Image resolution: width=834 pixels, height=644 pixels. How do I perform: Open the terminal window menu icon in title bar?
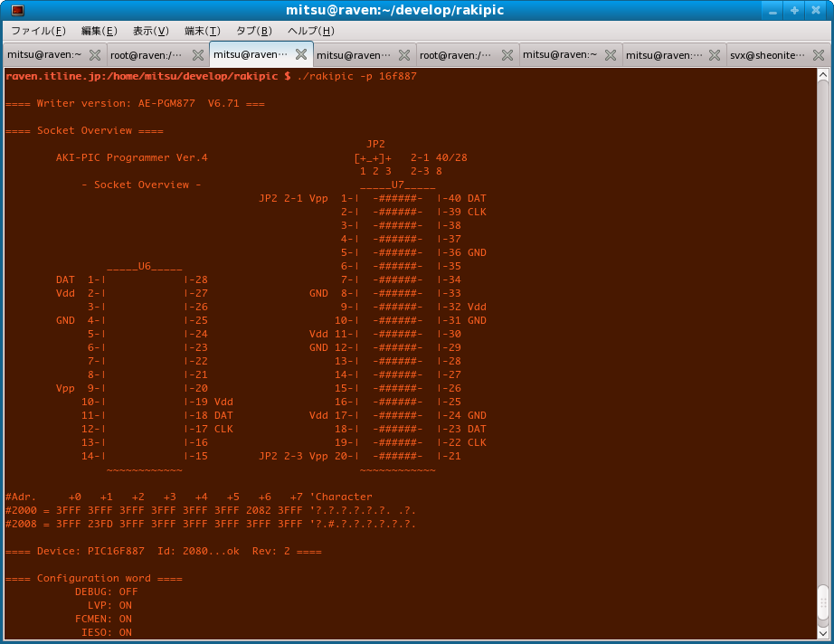pyautogui.click(x=17, y=11)
